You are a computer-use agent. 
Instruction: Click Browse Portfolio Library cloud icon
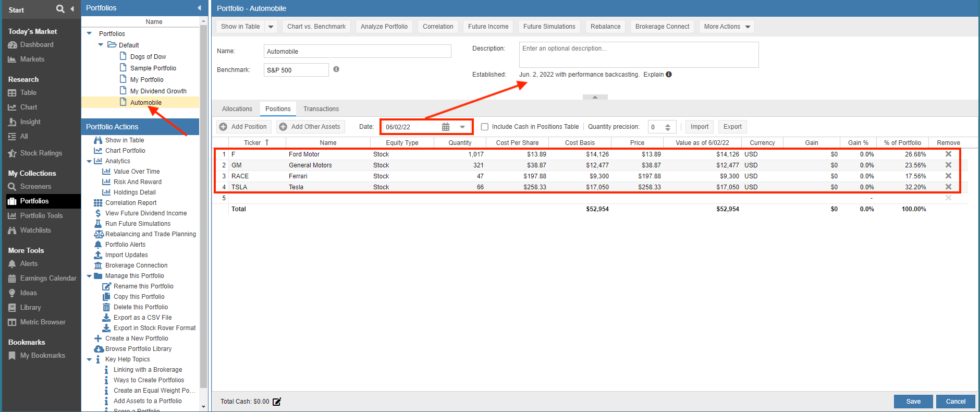pyautogui.click(x=99, y=349)
